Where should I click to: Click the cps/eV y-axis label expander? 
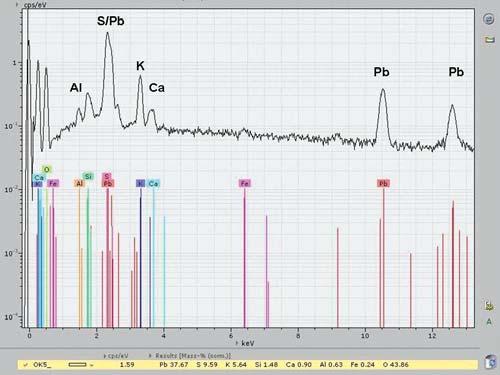point(18,5)
